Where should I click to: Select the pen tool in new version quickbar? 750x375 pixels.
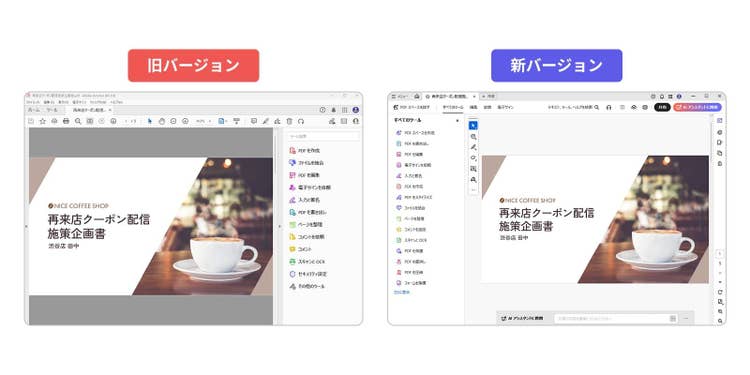(473, 147)
